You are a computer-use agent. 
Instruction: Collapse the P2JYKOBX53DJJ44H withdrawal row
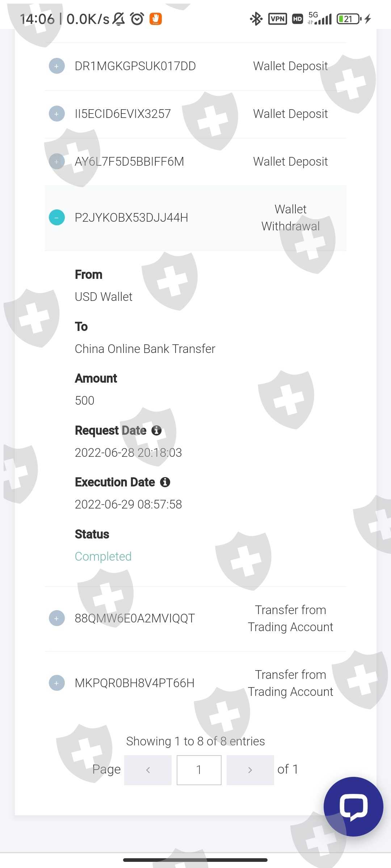[57, 217]
